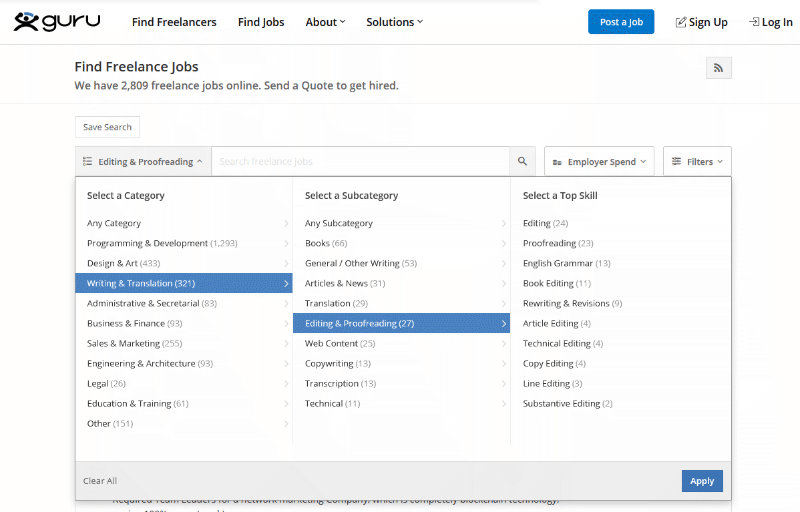This screenshot has height=512, width=800.
Task: Expand the Solutions menu
Action: click(394, 22)
